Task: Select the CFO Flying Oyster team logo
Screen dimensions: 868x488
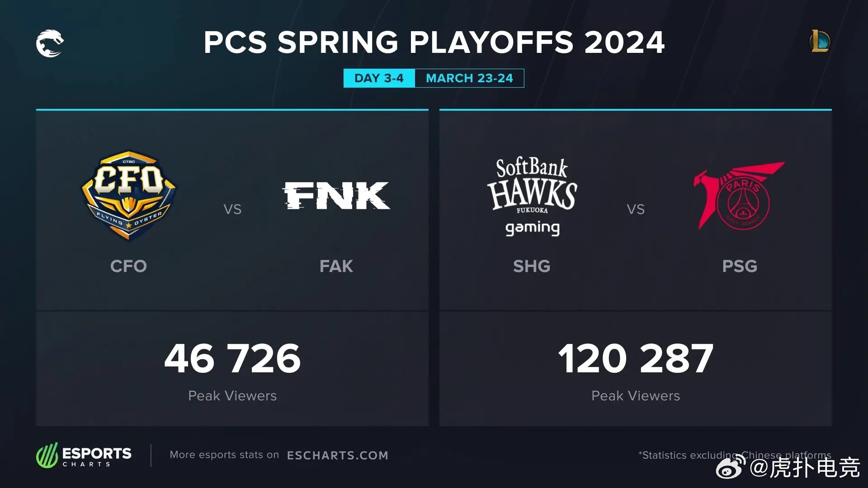Action: point(129,195)
